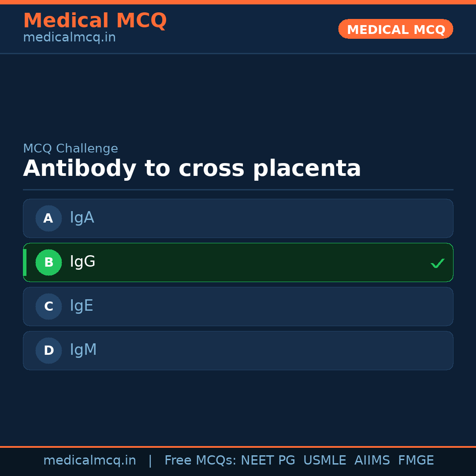This screenshot has height=476, width=476.
Task: Click the green checkmark on option B
Action: tap(438, 263)
